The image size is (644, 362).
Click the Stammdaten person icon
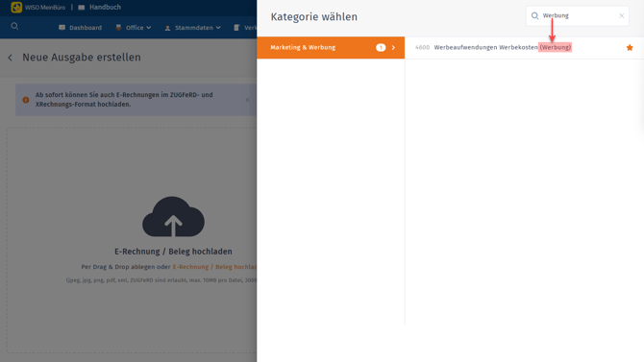coord(167,28)
